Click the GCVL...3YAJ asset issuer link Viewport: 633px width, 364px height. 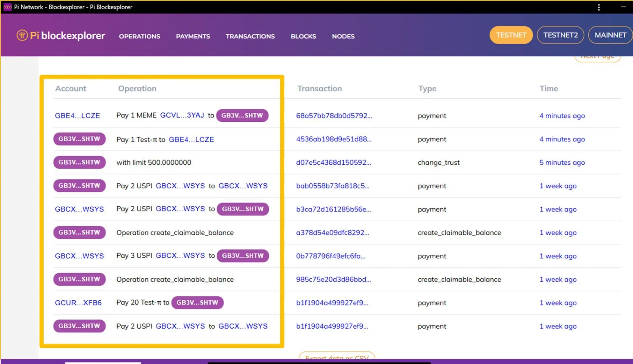point(182,115)
